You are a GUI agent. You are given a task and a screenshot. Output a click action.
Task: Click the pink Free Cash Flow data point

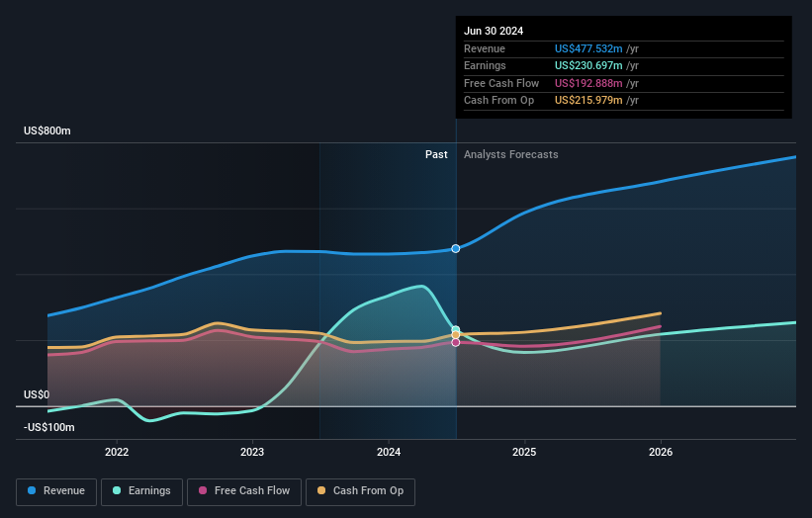pyautogui.click(x=456, y=343)
